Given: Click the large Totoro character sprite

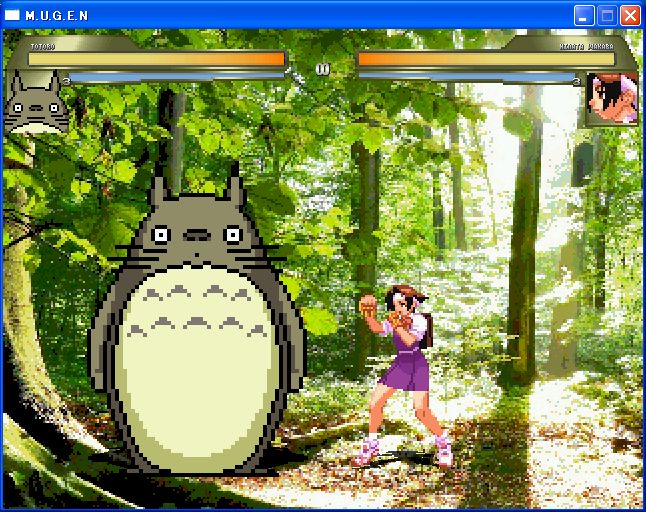Looking at the screenshot, I should pyautogui.click(x=198, y=321).
